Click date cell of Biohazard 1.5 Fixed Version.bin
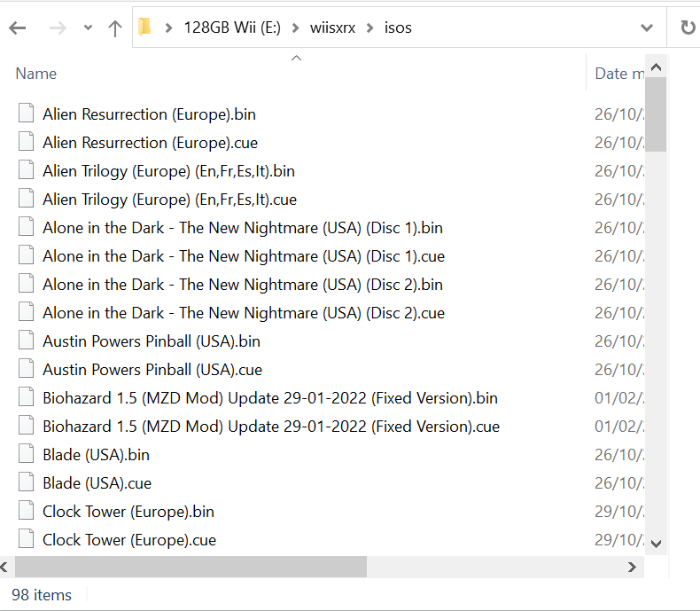The width and height of the screenshot is (700, 611). [619, 398]
